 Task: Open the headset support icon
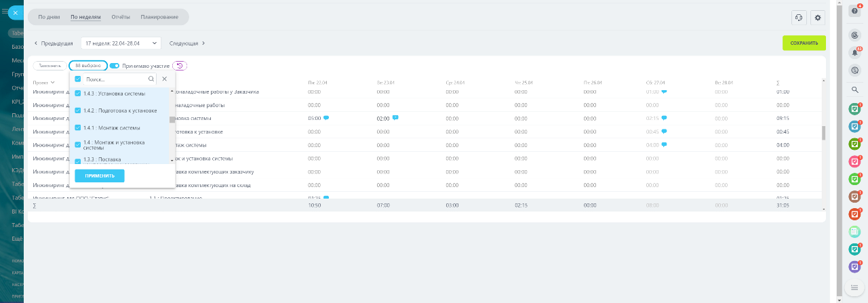tap(798, 18)
